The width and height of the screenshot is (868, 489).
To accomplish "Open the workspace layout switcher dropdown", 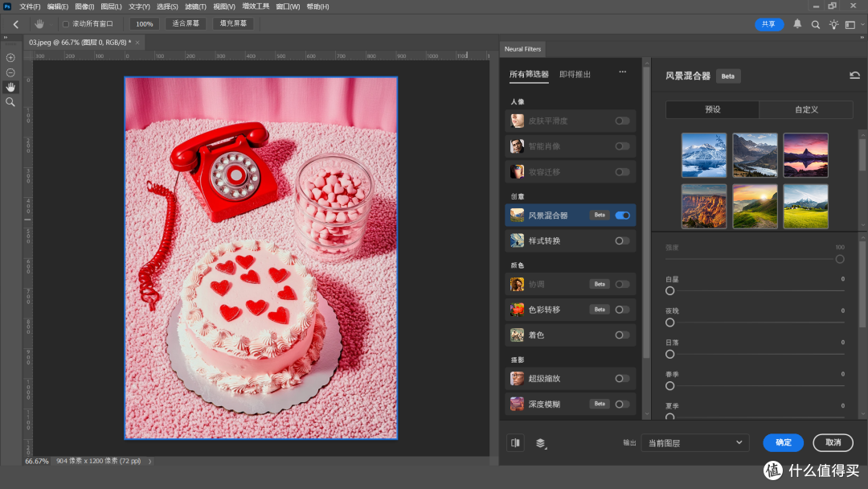I will click(x=851, y=24).
